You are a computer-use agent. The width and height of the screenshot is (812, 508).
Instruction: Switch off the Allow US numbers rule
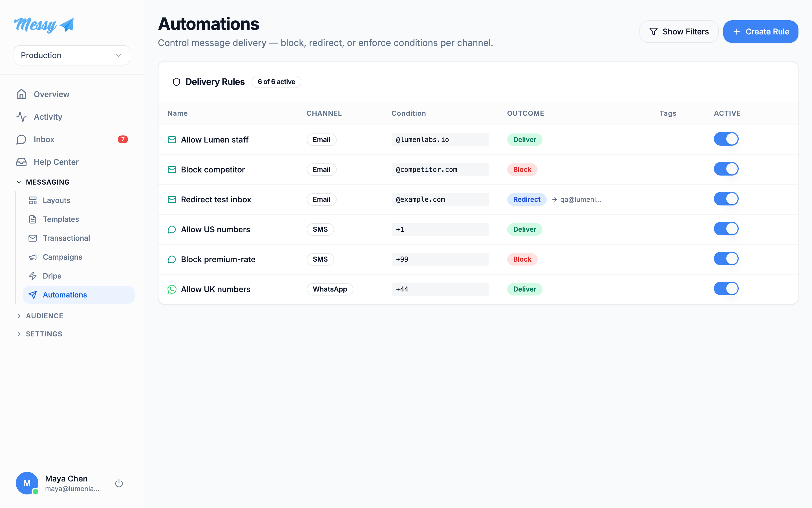click(726, 229)
